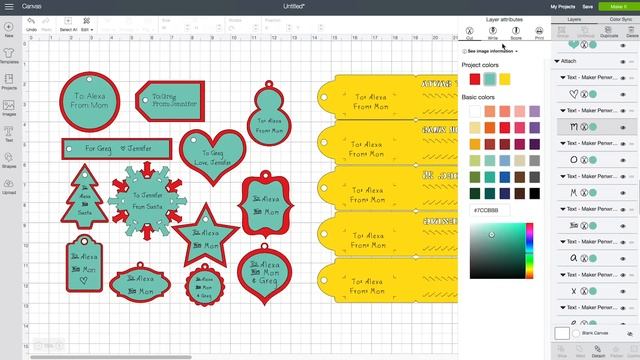The image size is (640, 360).
Task: Pick red project color swatch
Action: 475,79
